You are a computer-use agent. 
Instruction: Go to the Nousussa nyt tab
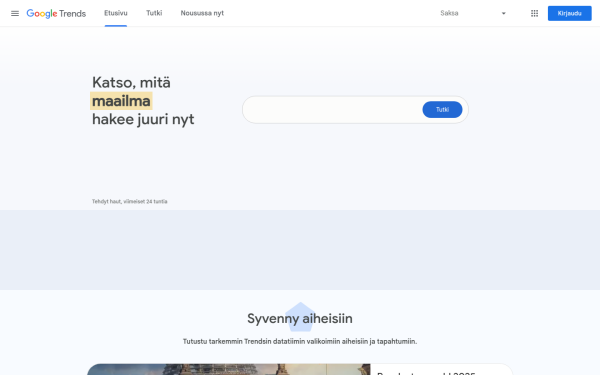(202, 13)
